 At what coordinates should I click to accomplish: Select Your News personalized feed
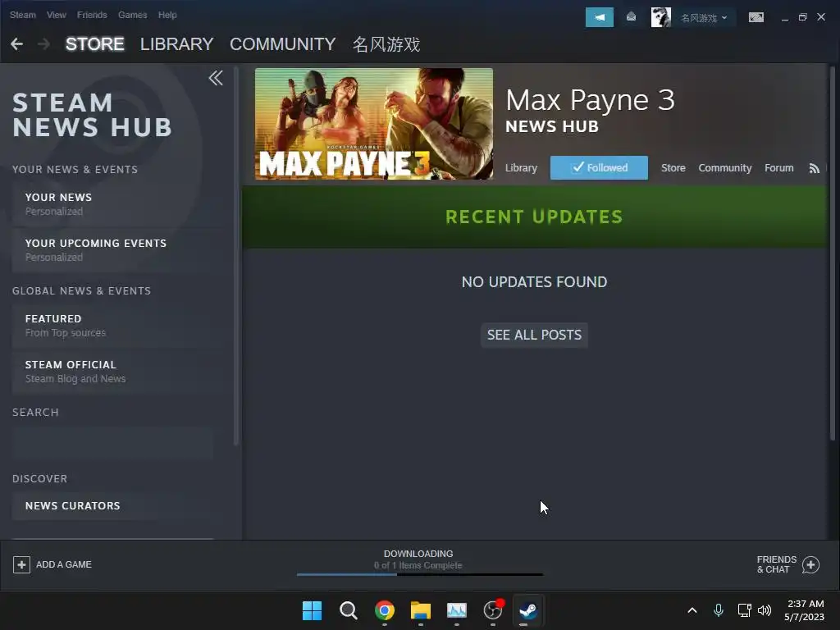point(118,204)
